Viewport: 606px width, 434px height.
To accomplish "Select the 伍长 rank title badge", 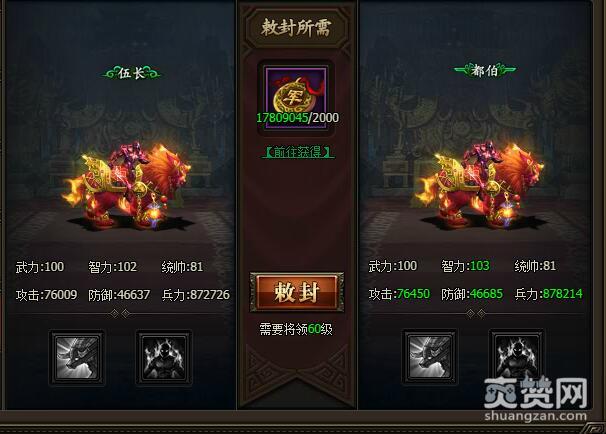I will coord(131,73).
